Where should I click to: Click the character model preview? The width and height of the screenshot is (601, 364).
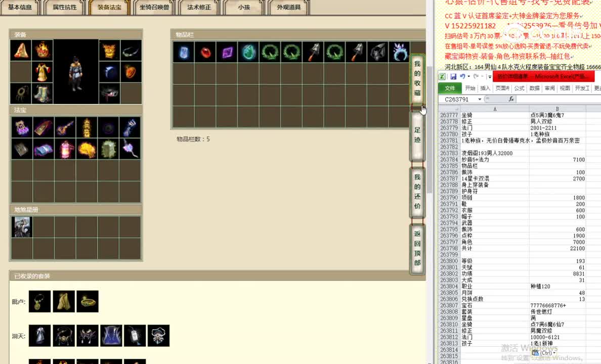click(x=76, y=72)
